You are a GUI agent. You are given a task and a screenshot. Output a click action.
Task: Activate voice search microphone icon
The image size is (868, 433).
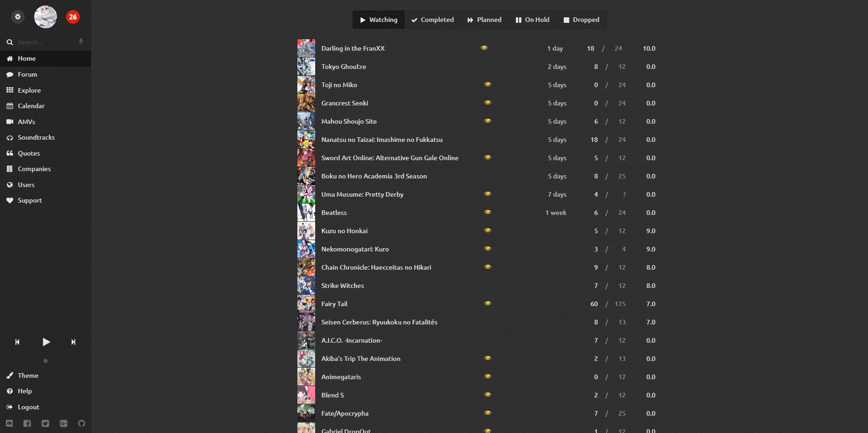pyautogui.click(x=81, y=42)
